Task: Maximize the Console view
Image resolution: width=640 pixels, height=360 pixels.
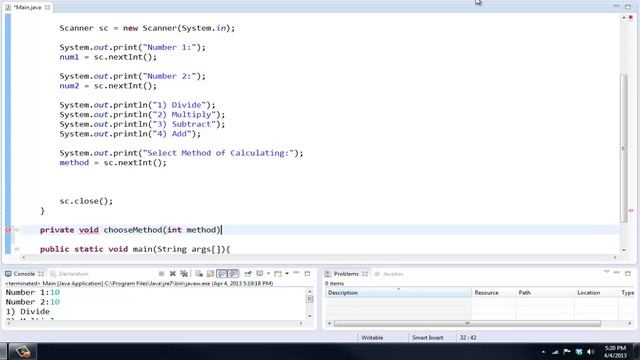Action: coord(307,273)
